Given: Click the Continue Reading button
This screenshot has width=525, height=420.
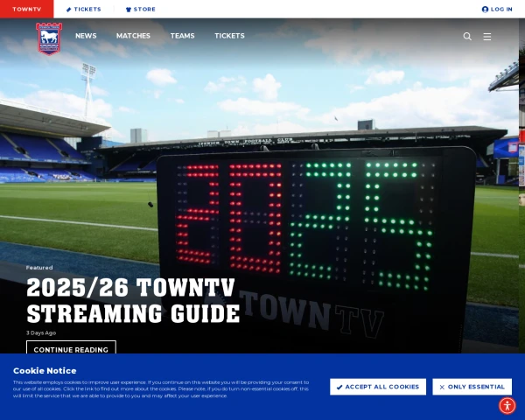Looking at the screenshot, I should click(x=72, y=347).
